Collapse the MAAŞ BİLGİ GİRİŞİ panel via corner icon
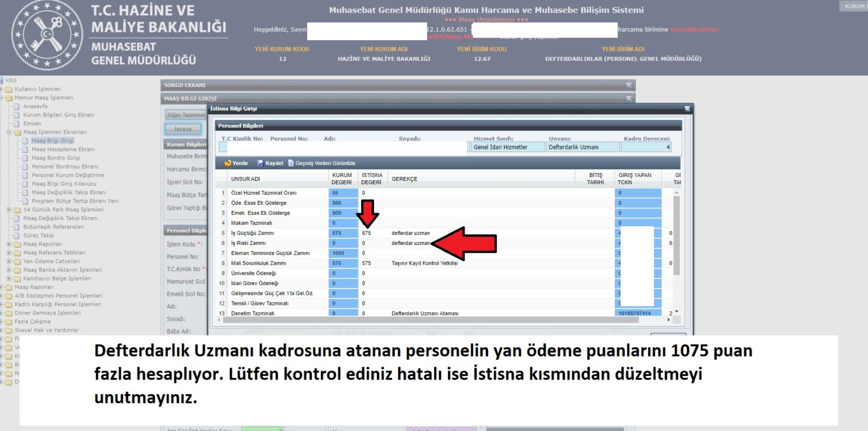The height and width of the screenshot is (431, 868). click(x=629, y=98)
